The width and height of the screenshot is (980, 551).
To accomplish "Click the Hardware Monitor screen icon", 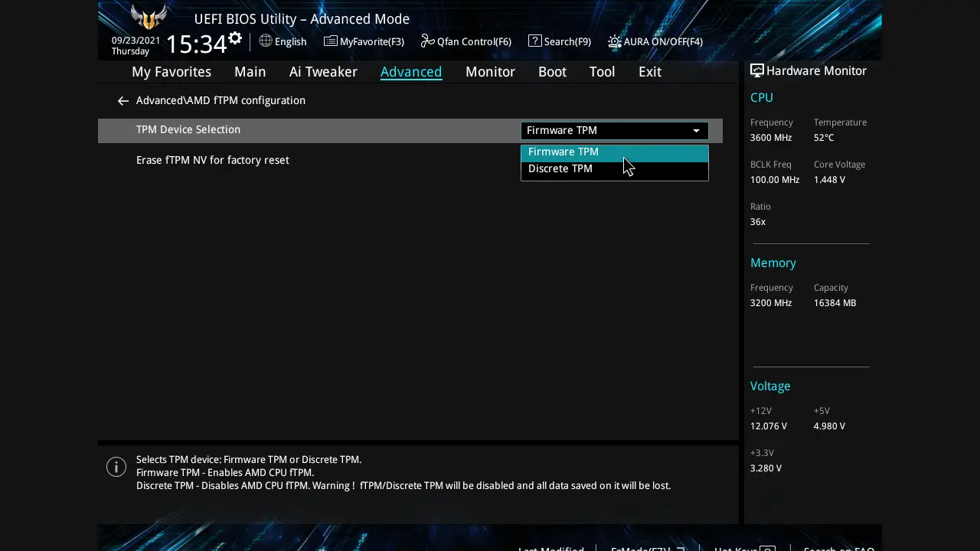I will (x=757, y=70).
